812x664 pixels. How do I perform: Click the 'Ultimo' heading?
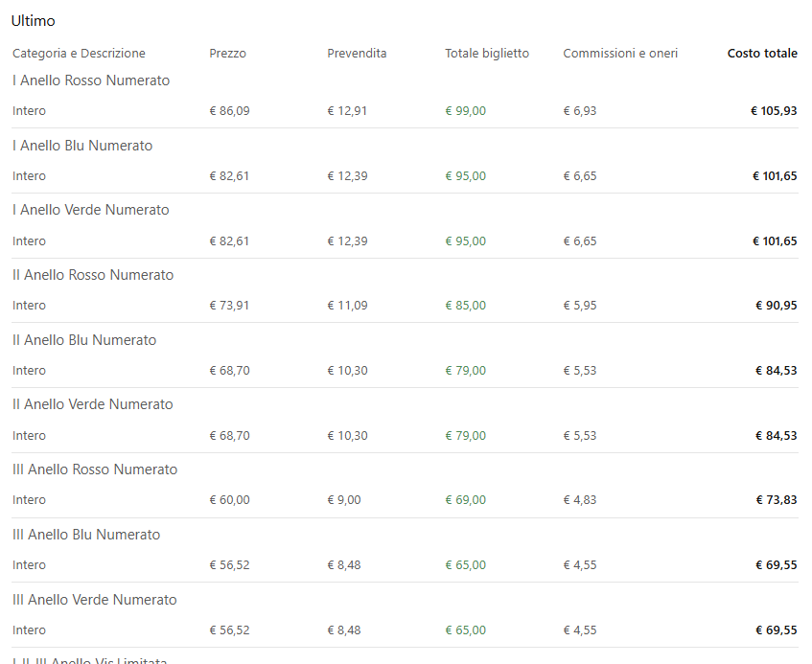point(34,21)
